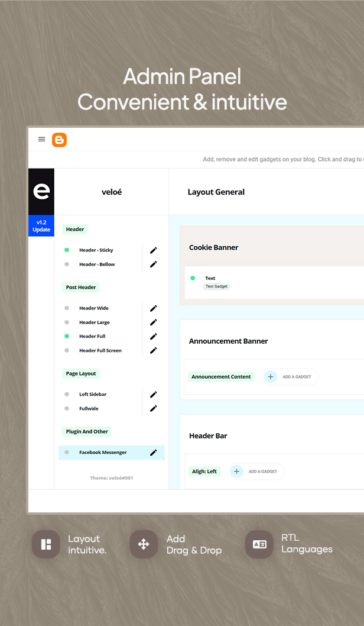Viewport: 364px width, 626px height.
Task: Edit the Header Full Screen gadget
Action: click(154, 351)
